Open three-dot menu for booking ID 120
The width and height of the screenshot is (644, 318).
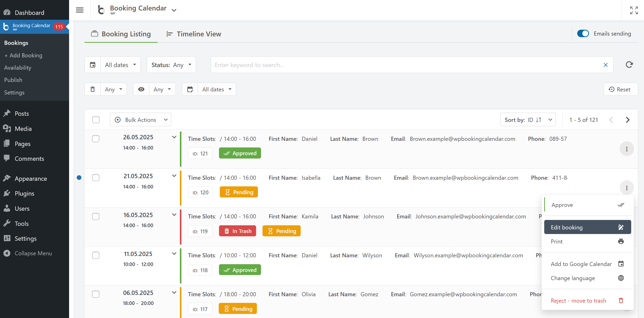pos(627,188)
